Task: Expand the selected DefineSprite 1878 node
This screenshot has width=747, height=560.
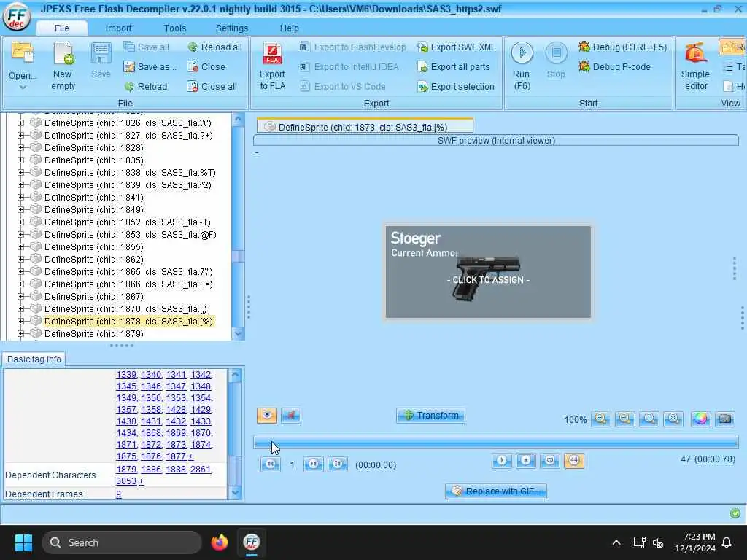Action: 20,322
